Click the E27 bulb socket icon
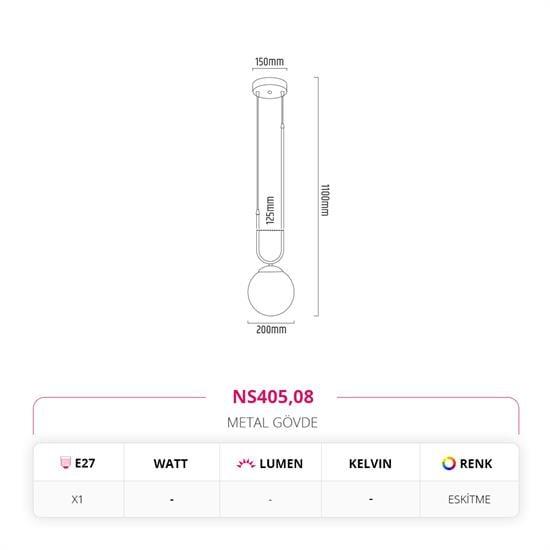 click(65, 463)
